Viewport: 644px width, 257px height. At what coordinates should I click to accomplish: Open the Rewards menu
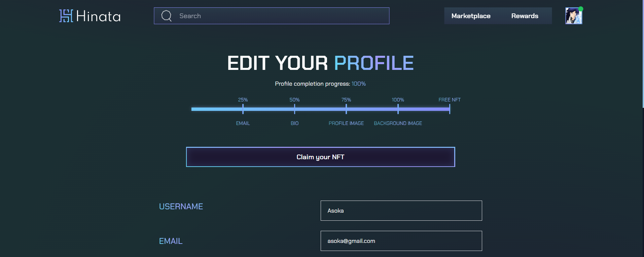tap(525, 16)
